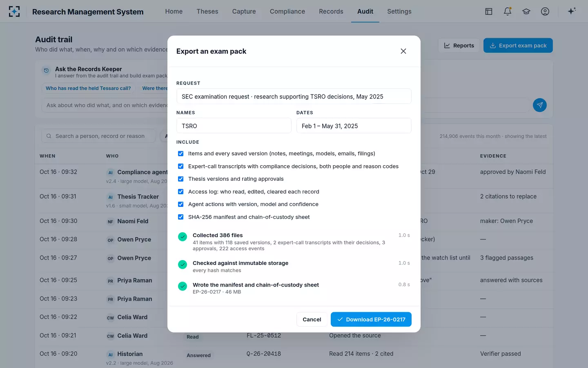Go to the Compliance tab
This screenshot has height=368, width=588.
287,11
